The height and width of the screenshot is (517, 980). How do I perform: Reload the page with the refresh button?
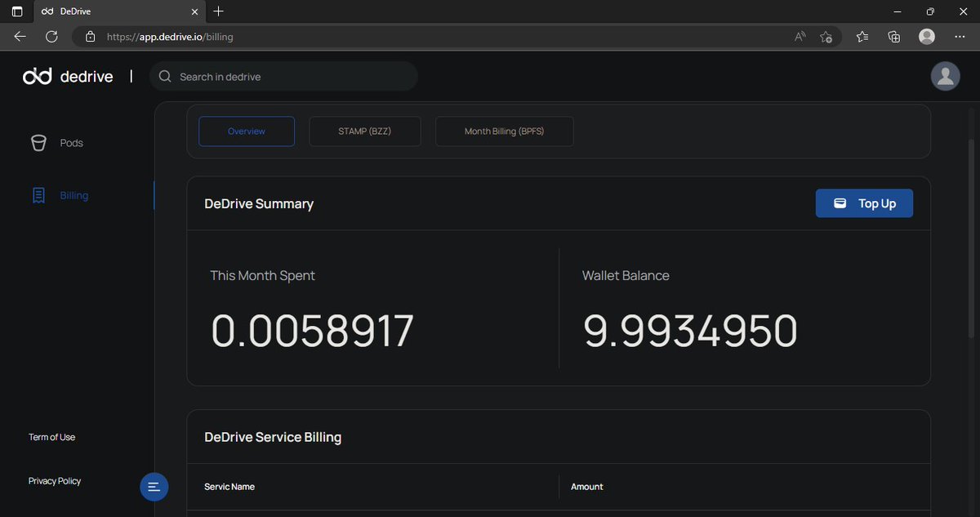(x=51, y=36)
